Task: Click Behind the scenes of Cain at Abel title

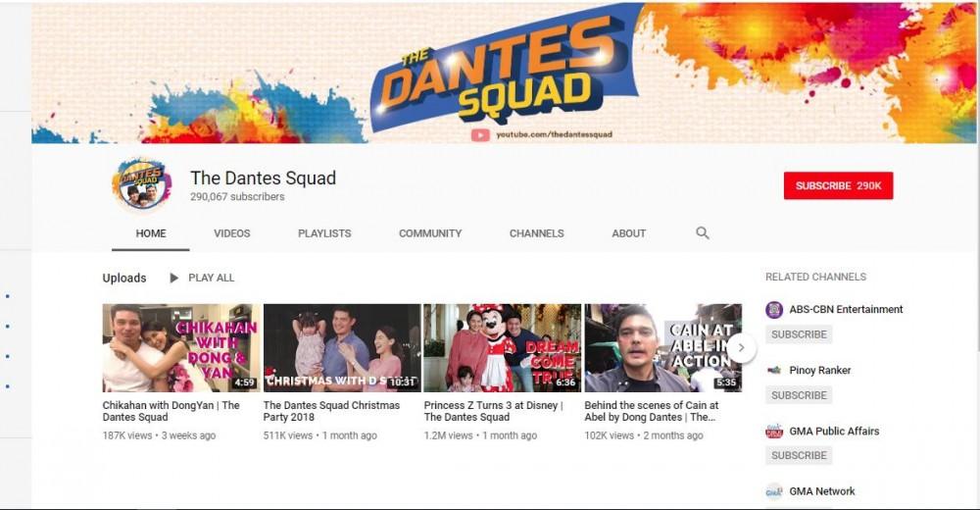Action: click(651, 411)
